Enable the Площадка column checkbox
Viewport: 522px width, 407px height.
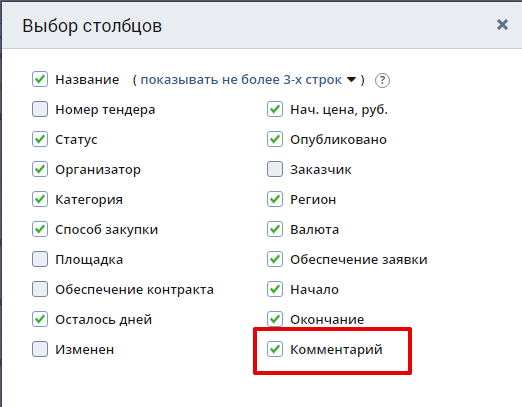(x=40, y=259)
